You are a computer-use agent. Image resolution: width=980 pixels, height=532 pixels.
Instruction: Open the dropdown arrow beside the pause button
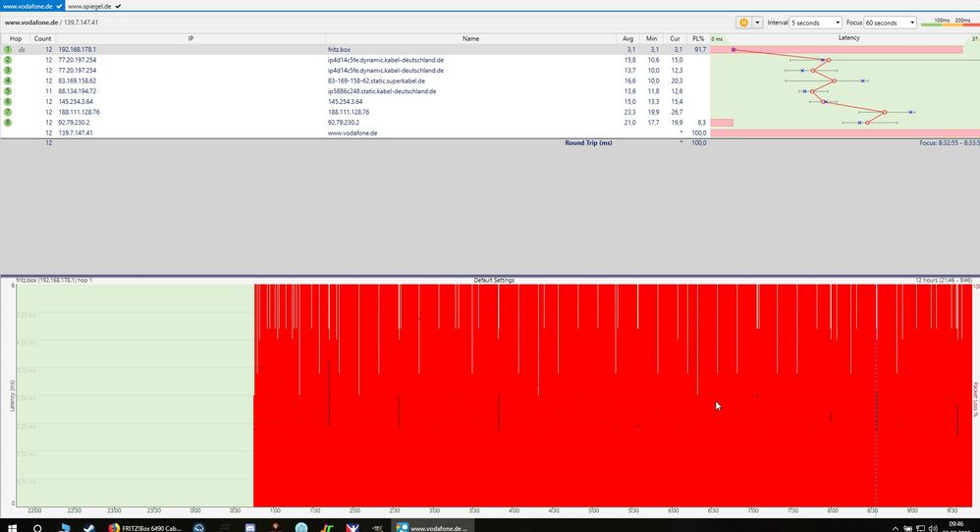(x=757, y=23)
